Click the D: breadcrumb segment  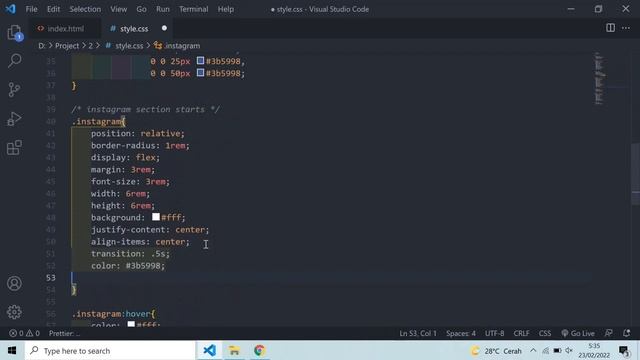[x=42, y=46]
